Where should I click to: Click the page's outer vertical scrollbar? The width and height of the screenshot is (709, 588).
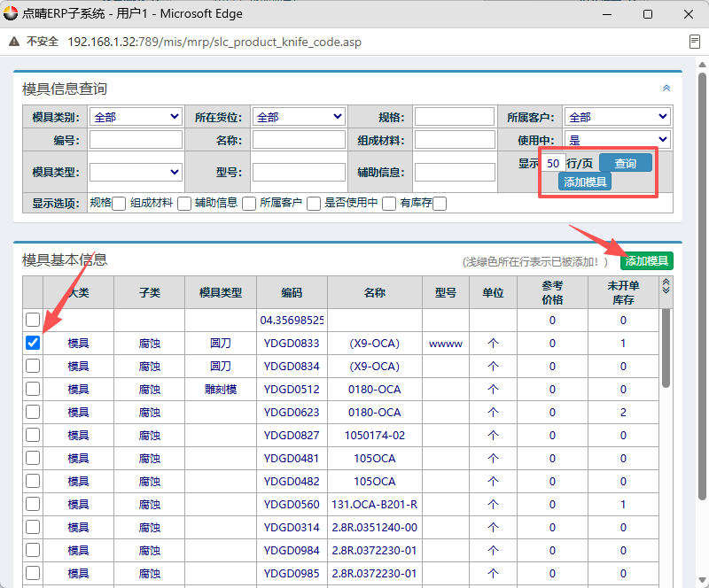click(702, 285)
